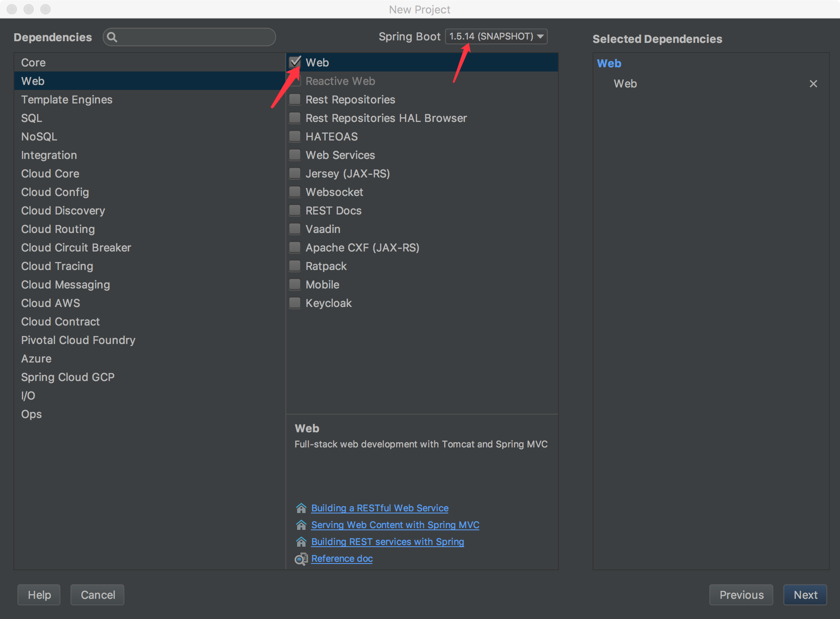Screen dimensions: 840x619
Task: Remove Web from Selected Dependencies
Action: pyautogui.click(x=813, y=84)
